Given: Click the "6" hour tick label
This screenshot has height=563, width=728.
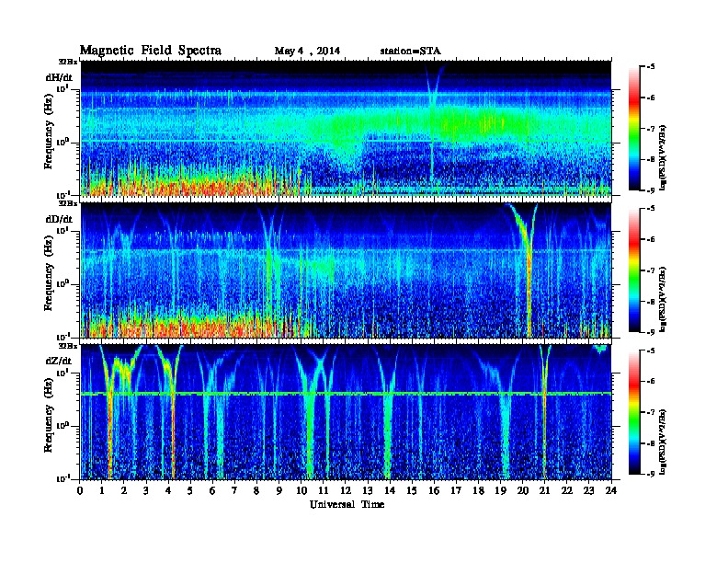Looking at the screenshot, I should tap(212, 491).
